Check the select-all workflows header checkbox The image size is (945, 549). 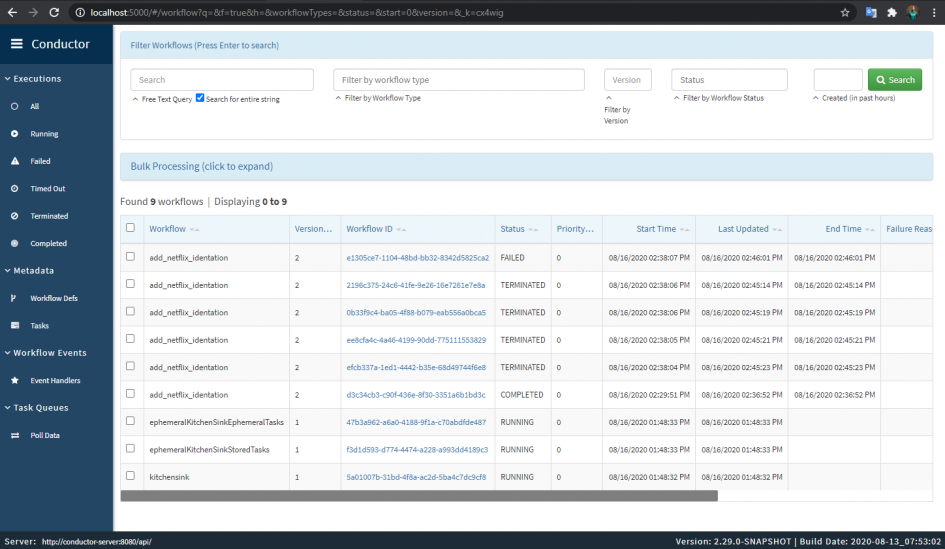click(x=130, y=228)
